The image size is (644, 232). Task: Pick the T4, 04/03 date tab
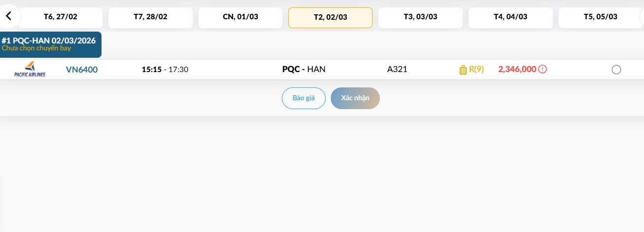510,17
